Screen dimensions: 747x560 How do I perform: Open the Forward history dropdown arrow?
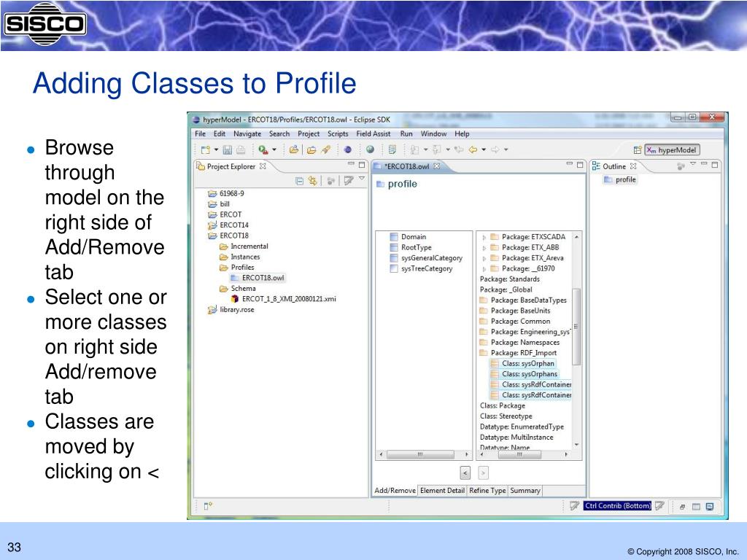(506, 150)
